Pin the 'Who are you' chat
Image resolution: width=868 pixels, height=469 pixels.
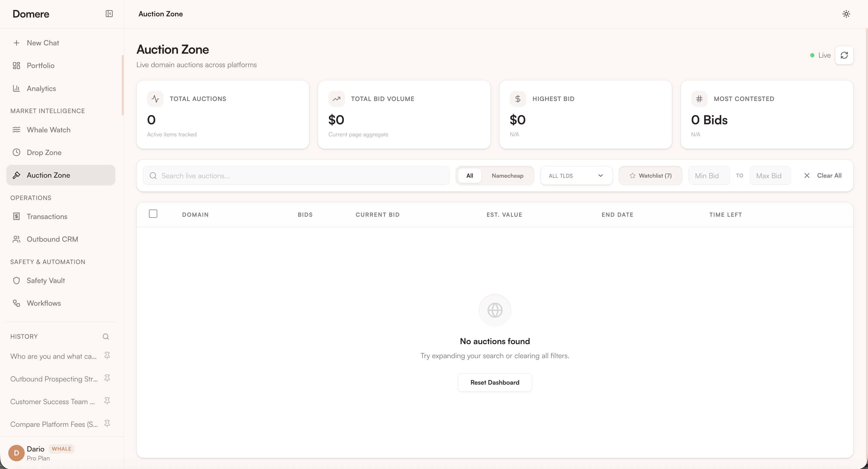[x=107, y=355]
